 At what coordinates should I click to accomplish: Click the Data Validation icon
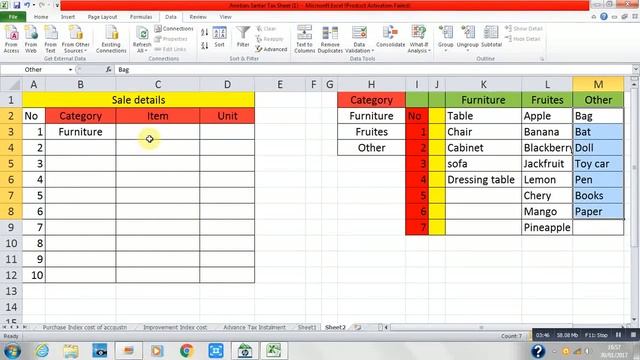(359, 33)
